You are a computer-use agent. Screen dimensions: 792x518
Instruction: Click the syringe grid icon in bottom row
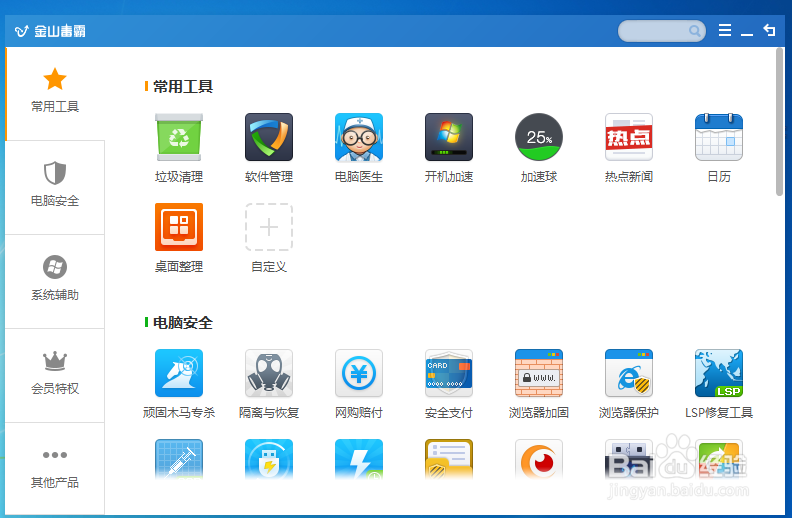tap(179, 459)
